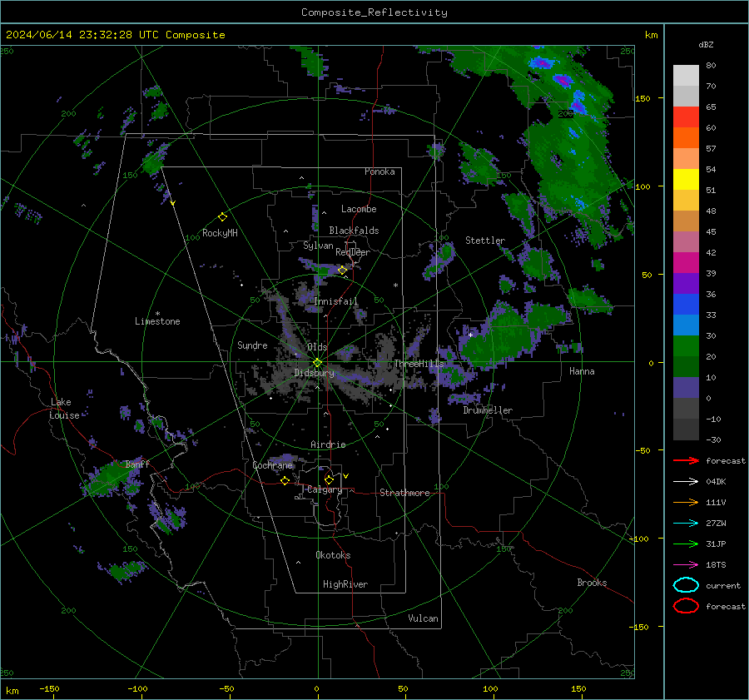Screen dimensions: 749x700
Task: Click the HighRiver label
Action: [345, 584]
